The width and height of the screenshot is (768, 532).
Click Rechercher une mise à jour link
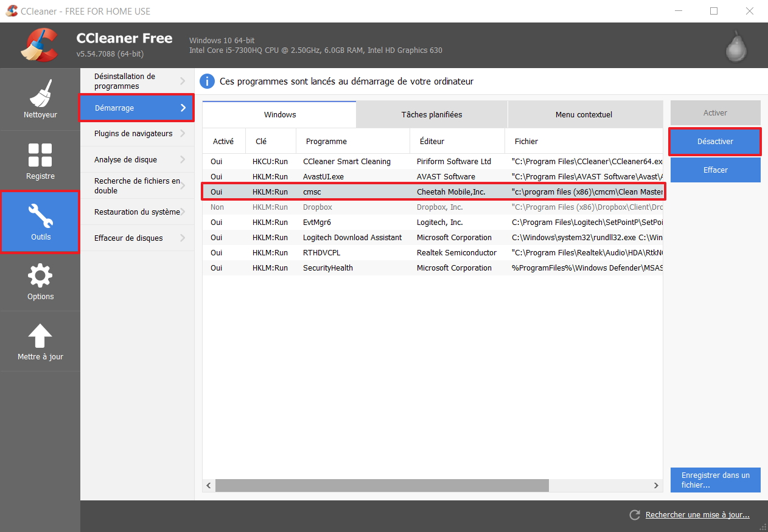697,515
